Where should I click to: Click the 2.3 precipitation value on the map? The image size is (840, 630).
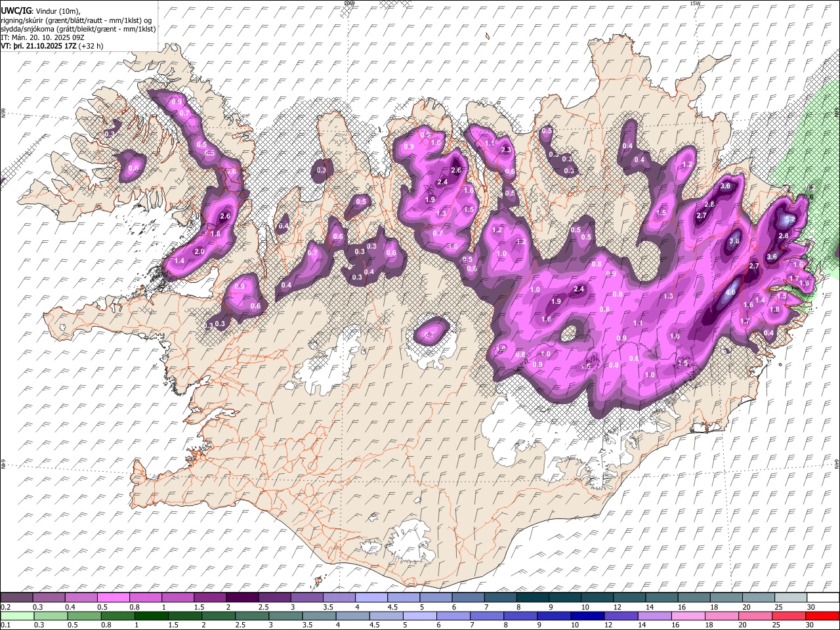(x=505, y=150)
